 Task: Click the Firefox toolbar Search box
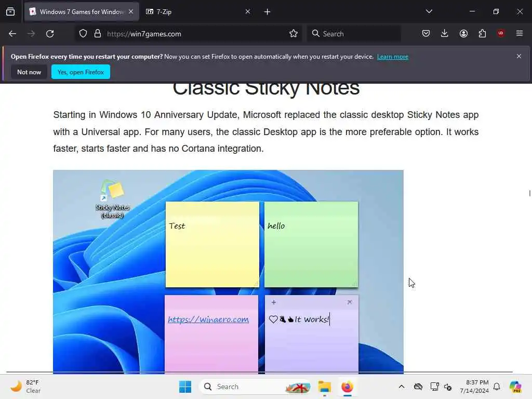tap(354, 34)
